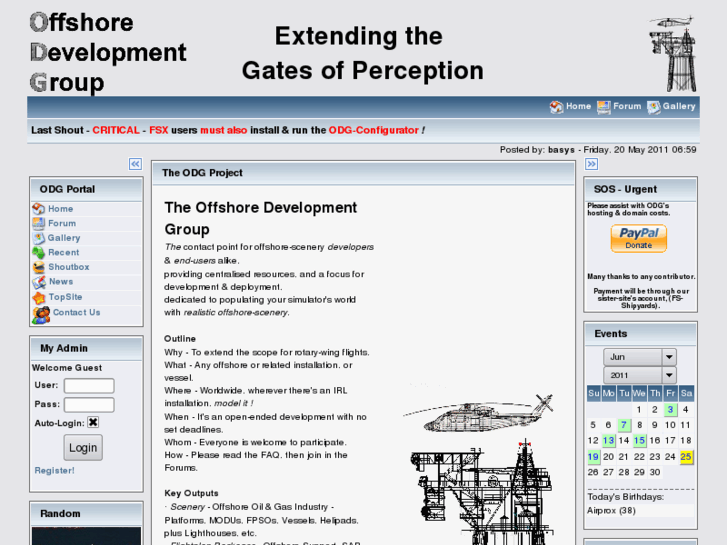Open the Jun month dropdown
This screenshot has width=727, height=545.
click(x=640, y=357)
